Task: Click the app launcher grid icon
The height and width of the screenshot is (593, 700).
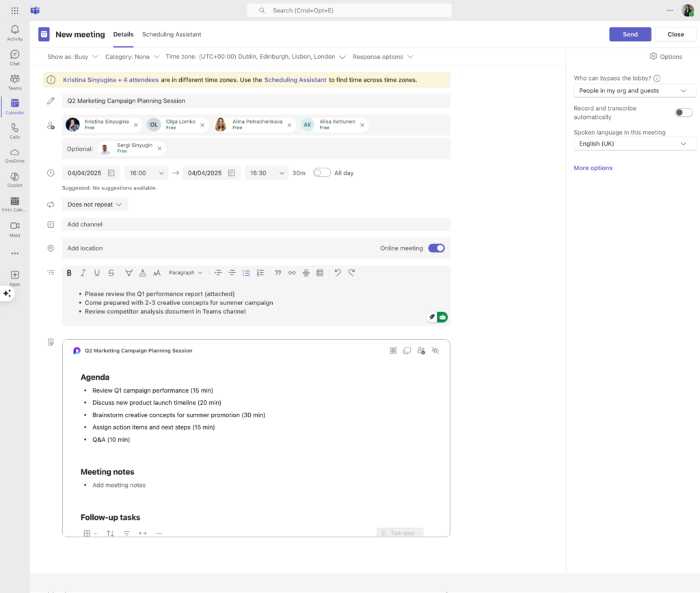Action: point(15,10)
